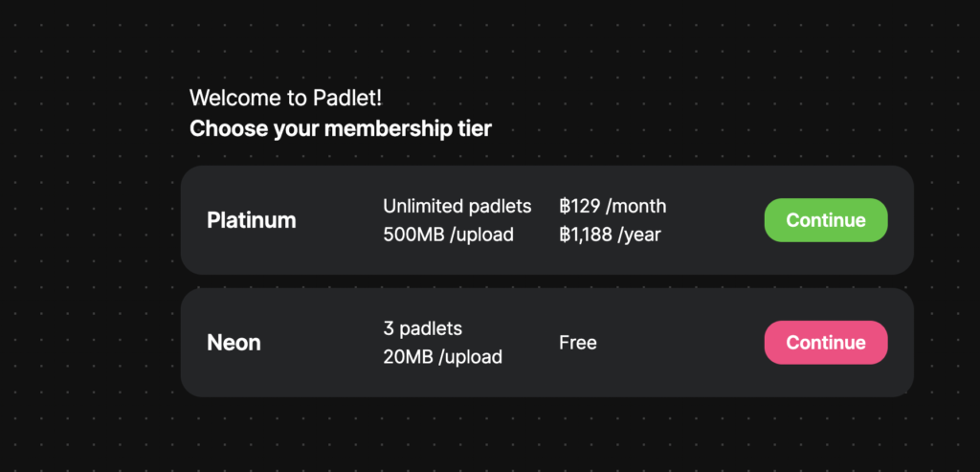Select the Neon tier name
This screenshot has height=472, width=980.
[234, 343]
